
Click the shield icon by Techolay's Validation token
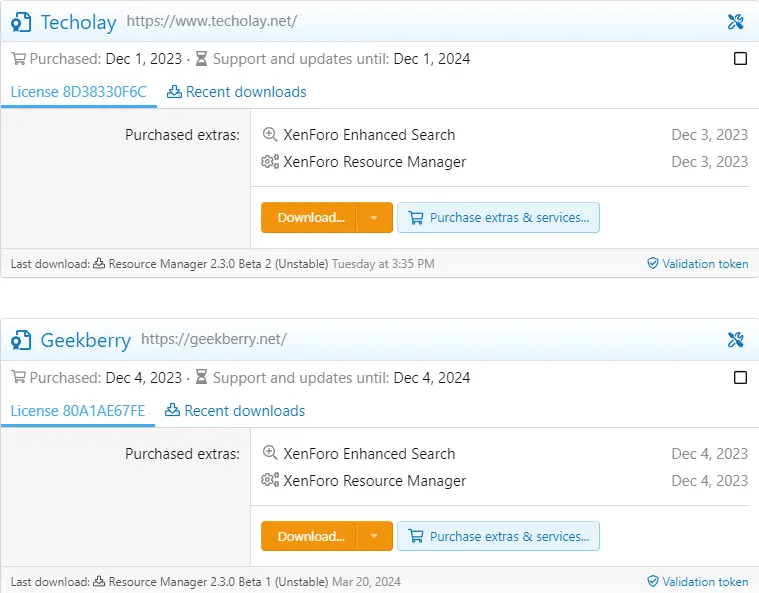[x=653, y=263]
